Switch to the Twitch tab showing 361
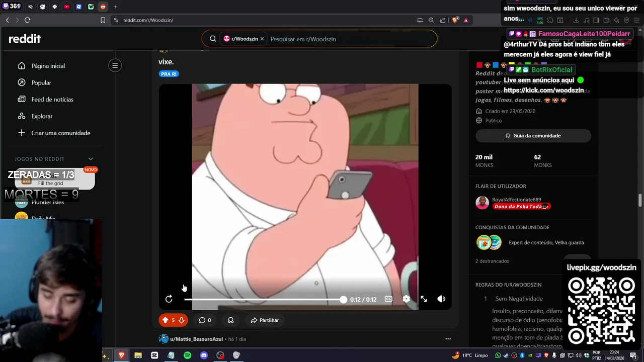Screen dimensions: 644x362 coord(12,7)
